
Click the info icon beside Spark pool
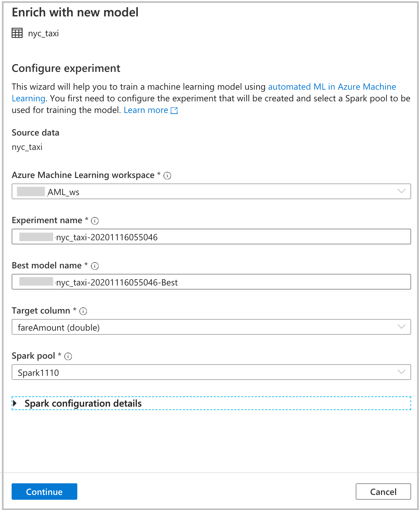click(68, 356)
